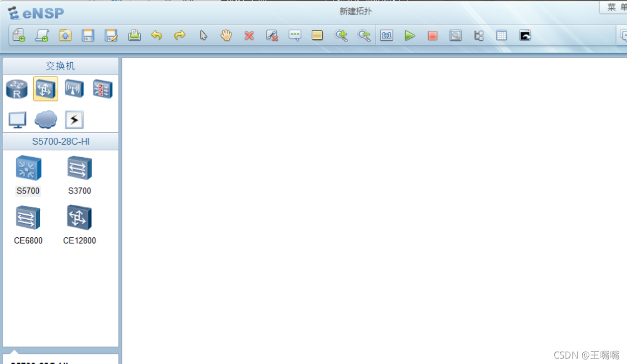Viewport: 627px width, 364px height.
Task: Click the data capture icon
Action: pyautogui.click(x=455, y=35)
